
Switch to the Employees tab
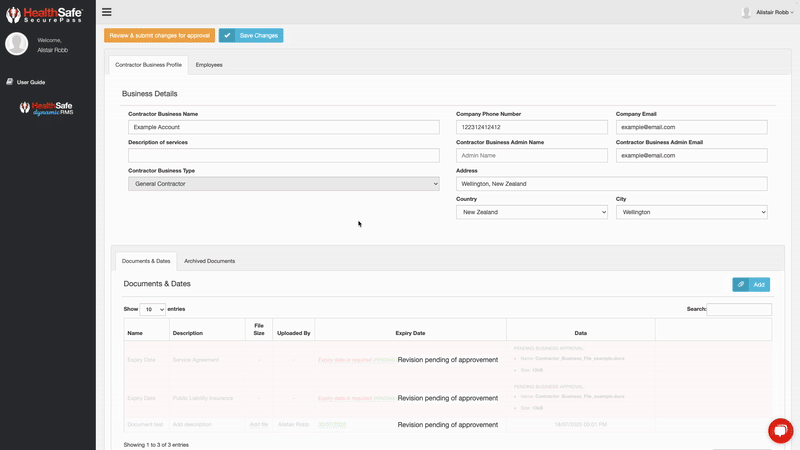pos(209,65)
